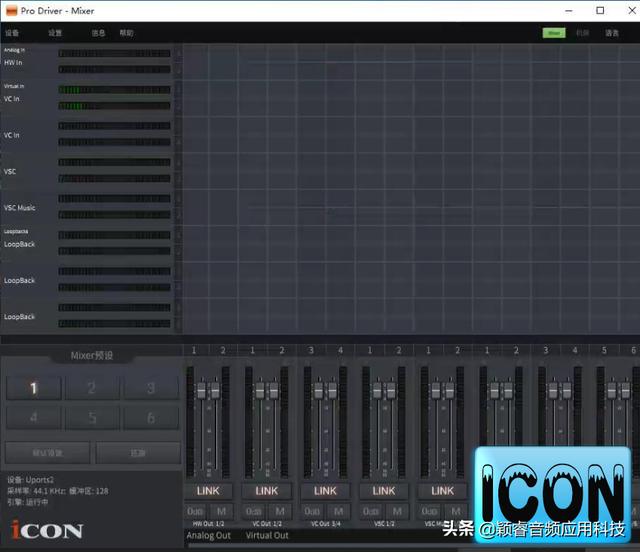This screenshot has width=640, height=552.
Task: Reset VC Out 1/2 gain via 0dB button
Action: coord(254,511)
